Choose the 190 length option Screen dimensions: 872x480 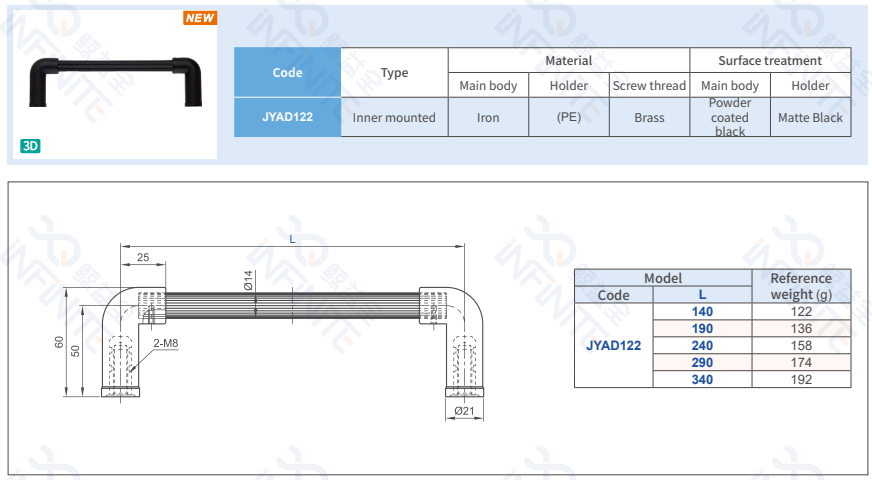702,328
